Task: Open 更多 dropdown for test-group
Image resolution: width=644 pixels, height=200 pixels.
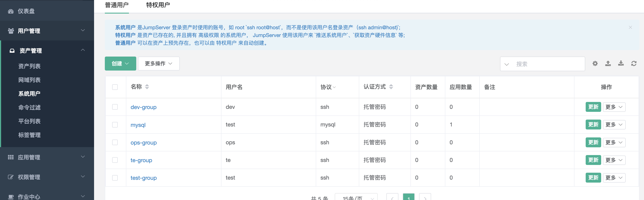Action: tap(614, 178)
